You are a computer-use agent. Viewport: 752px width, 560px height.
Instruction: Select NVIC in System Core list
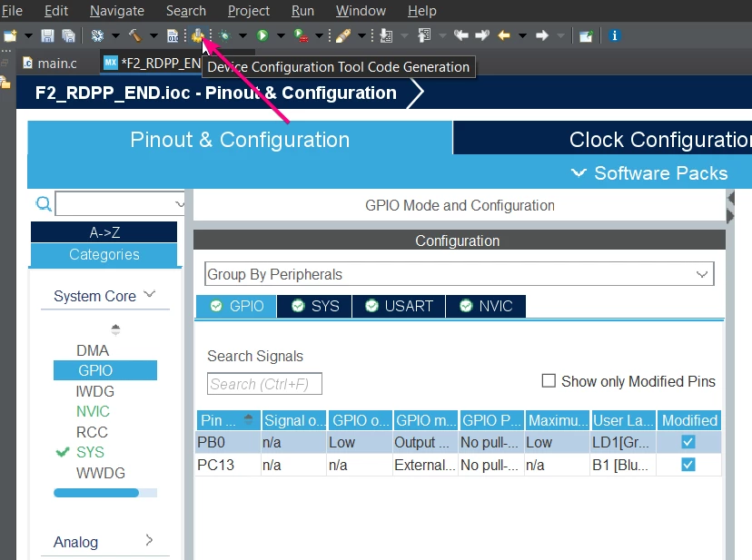coord(93,411)
